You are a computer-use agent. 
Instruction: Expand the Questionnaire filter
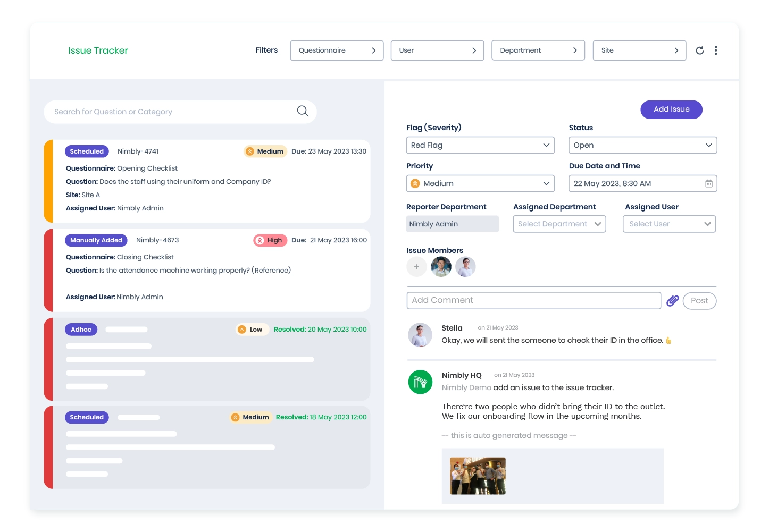coord(337,50)
